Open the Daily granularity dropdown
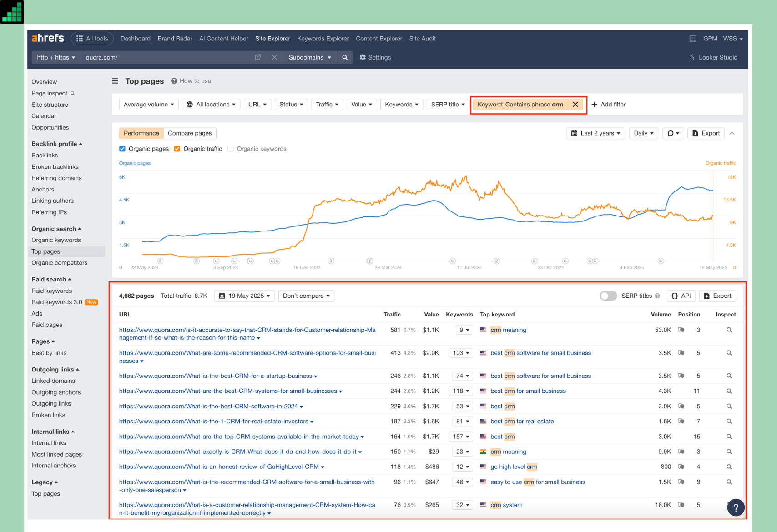This screenshot has width=777, height=532. [x=644, y=133]
